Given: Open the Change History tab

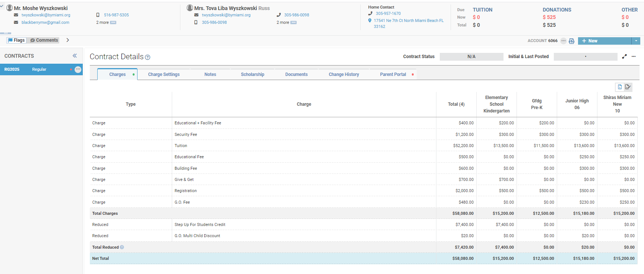Looking at the screenshot, I should coord(344,74).
